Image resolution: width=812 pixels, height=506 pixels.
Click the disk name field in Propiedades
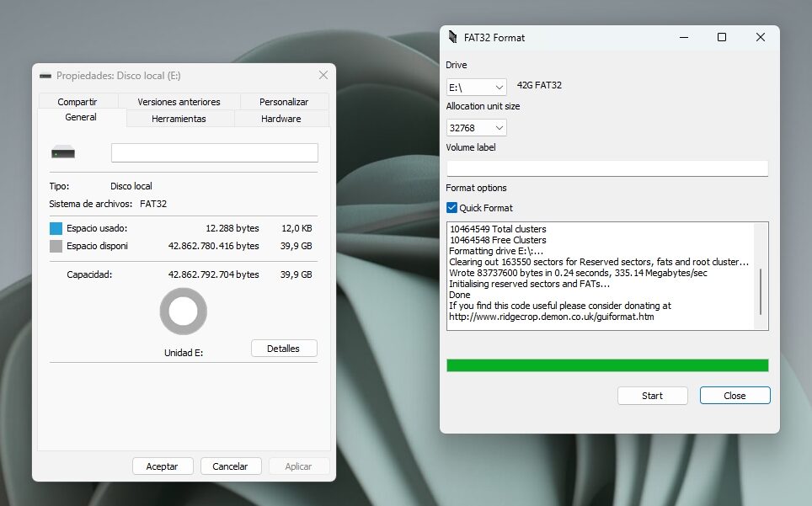(x=215, y=152)
